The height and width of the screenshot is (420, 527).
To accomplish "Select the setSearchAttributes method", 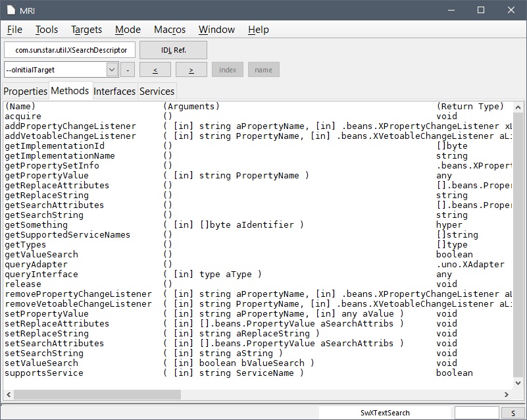I will point(55,344).
